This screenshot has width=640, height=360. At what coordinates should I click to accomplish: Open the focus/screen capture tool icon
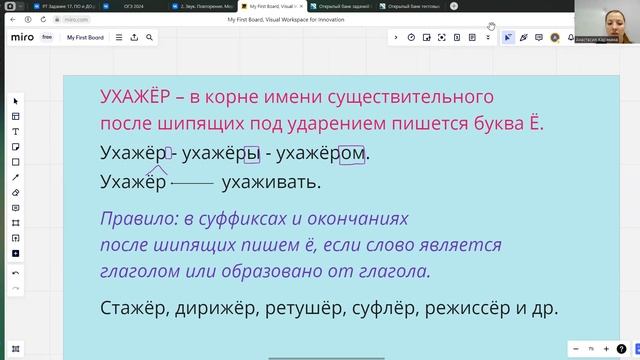(x=442, y=38)
